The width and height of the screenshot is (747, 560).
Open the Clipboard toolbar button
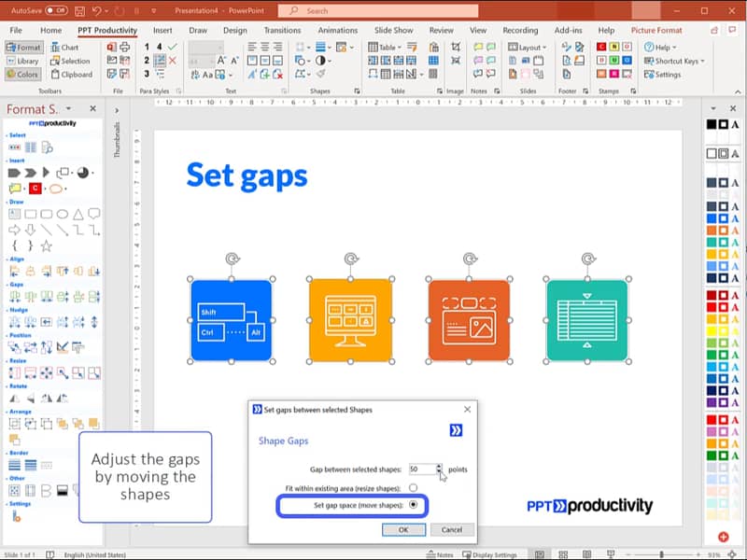72,75
